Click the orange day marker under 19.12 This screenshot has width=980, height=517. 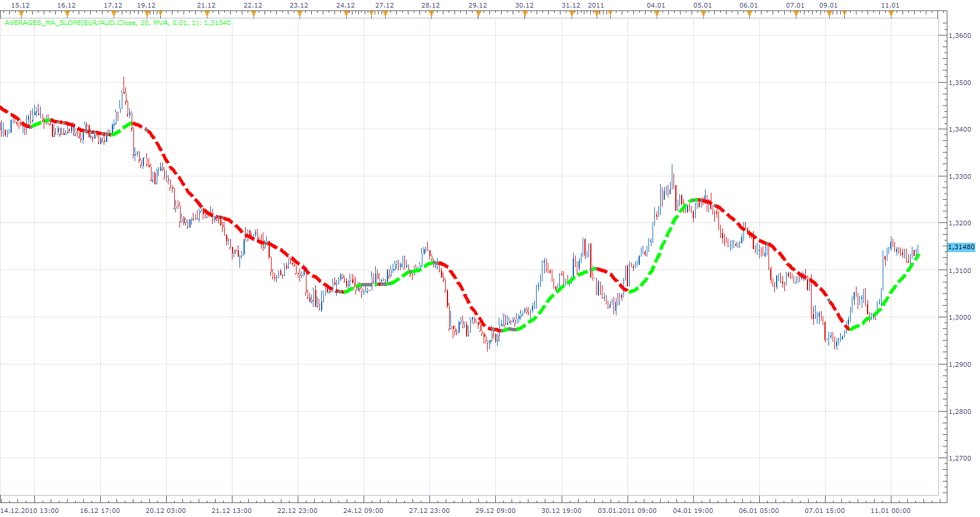pos(147,14)
